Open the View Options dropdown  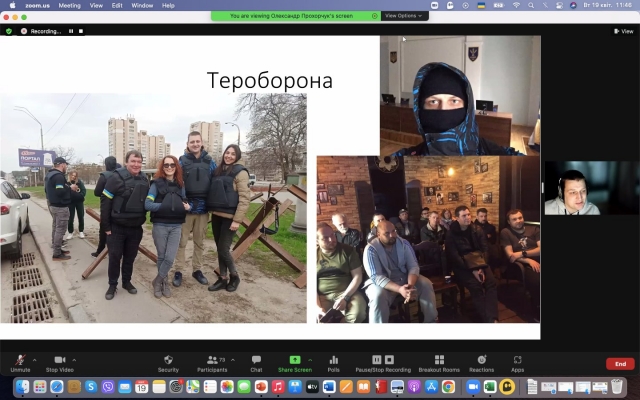(404, 16)
